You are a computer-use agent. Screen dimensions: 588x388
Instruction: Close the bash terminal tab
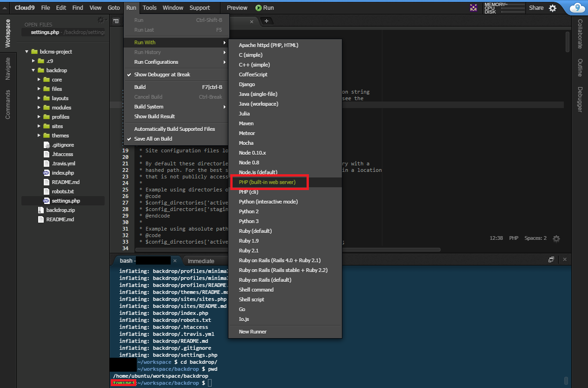click(x=174, y=261)
